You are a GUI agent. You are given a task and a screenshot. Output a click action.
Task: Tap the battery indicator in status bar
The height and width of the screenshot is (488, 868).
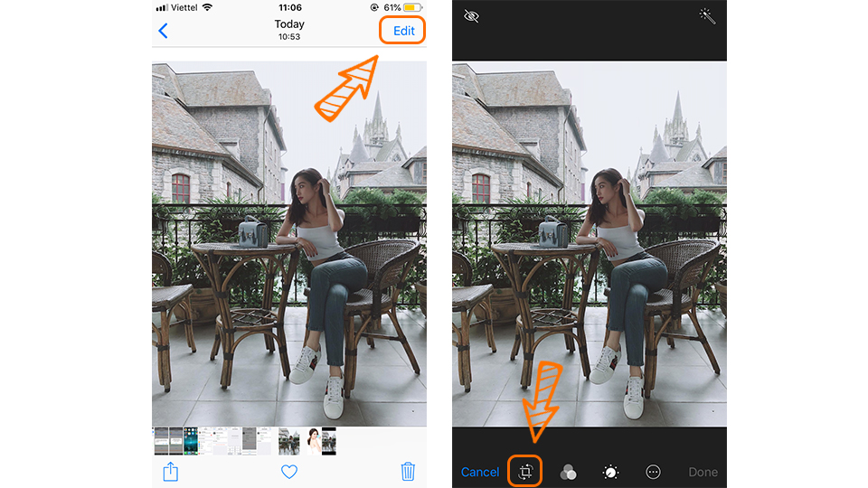click(x=412, y=7)
